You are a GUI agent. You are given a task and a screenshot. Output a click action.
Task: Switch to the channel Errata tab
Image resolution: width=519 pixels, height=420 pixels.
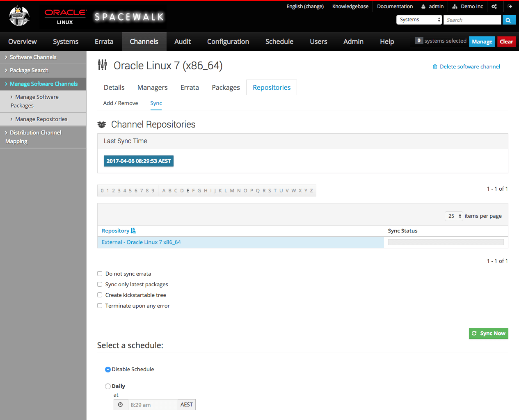[190, 87]
